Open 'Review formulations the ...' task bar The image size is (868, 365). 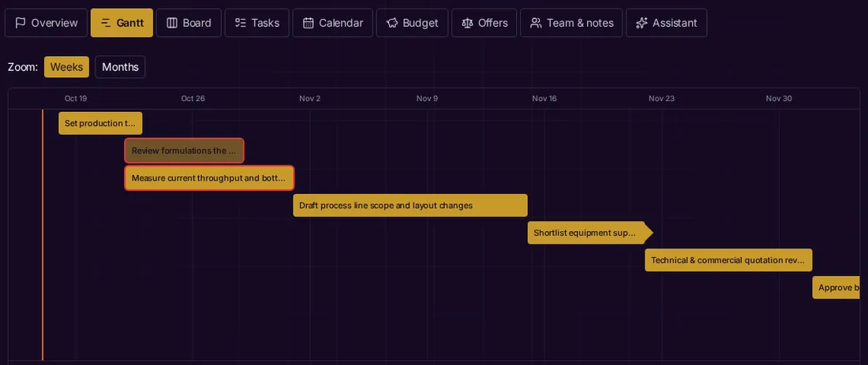click(185, 151)
